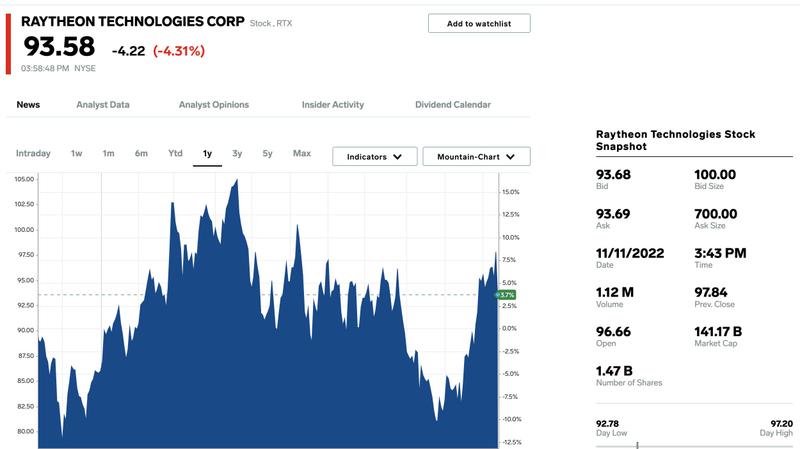Click the 15.0% percentage axis label
800x449 pixels.
[x=511, y=192]
